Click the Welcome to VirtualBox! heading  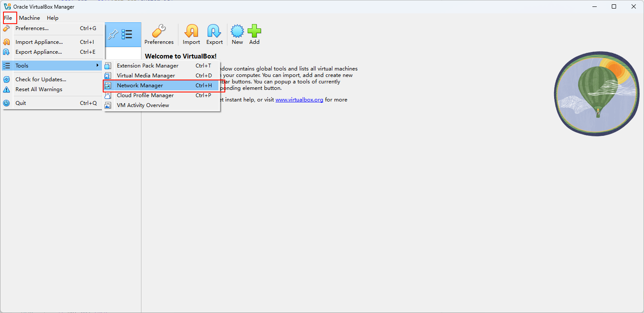[181, 56]
